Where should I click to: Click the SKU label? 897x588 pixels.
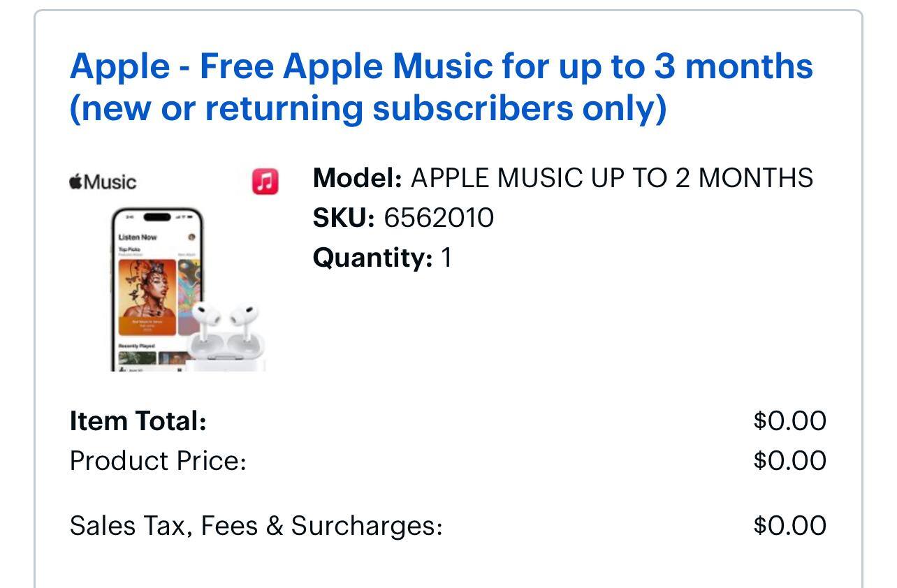pos(343,218)
